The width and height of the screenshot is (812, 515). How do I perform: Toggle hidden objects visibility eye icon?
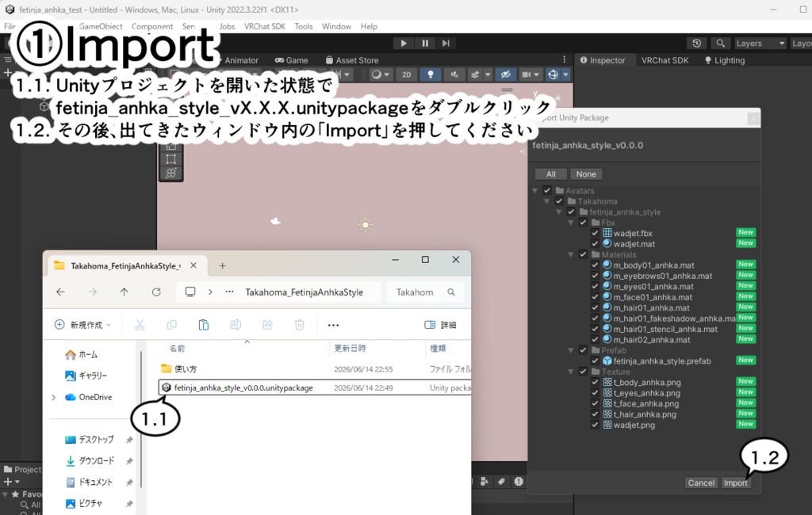pos(505,74)
